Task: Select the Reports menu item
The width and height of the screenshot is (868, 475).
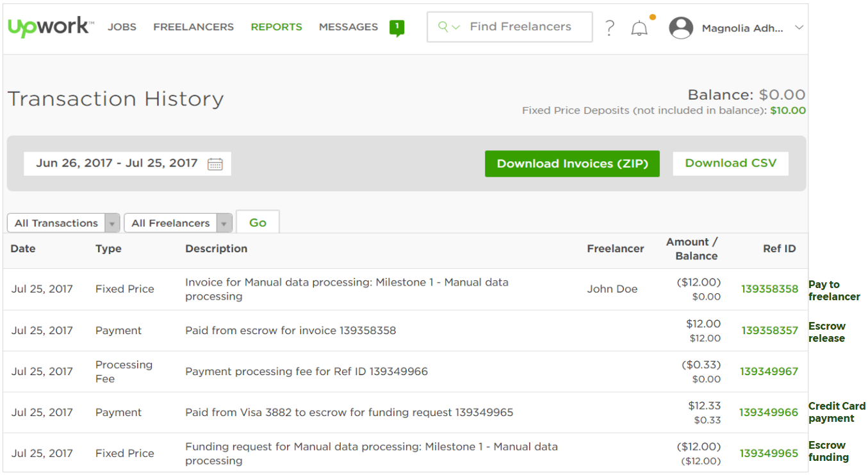Action: 276,27
